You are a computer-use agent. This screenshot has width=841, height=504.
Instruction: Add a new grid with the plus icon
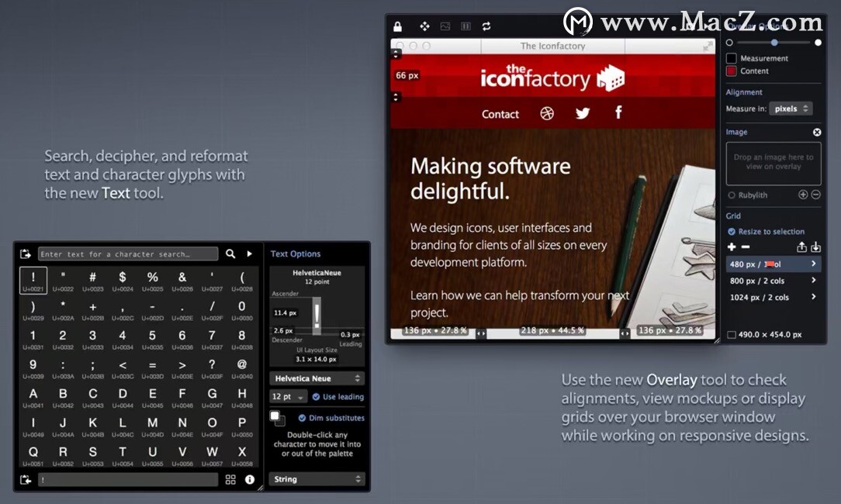point(732,247)
